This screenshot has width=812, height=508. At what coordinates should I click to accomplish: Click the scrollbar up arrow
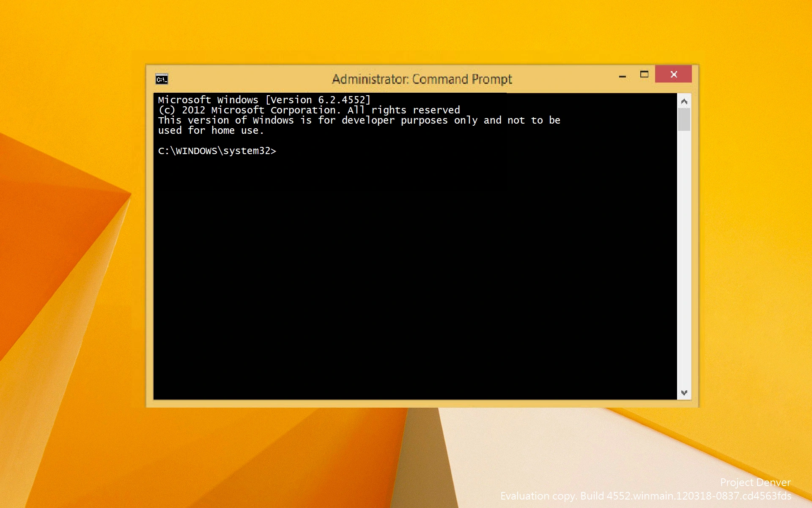(x=684, y=102)
